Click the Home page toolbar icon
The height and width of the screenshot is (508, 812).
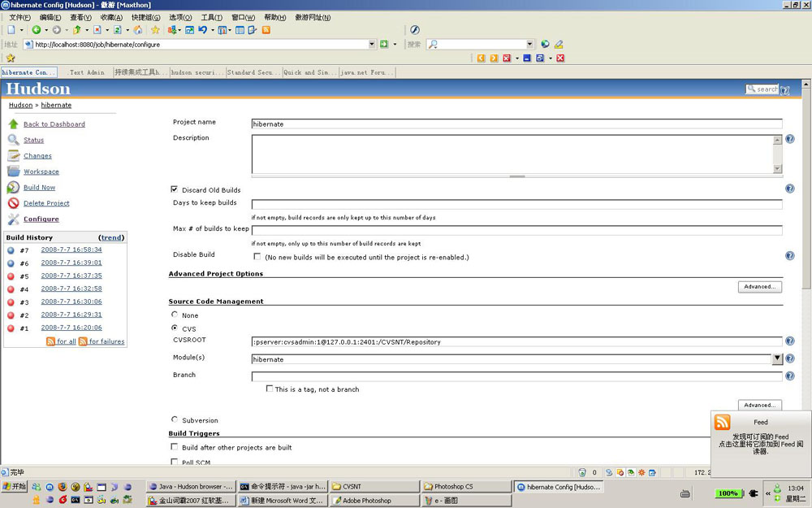138,30
